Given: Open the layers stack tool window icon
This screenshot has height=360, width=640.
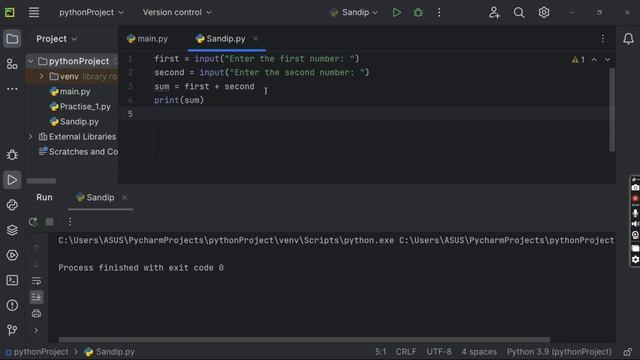Looking at the screenshot, I should tap(12, 230).
